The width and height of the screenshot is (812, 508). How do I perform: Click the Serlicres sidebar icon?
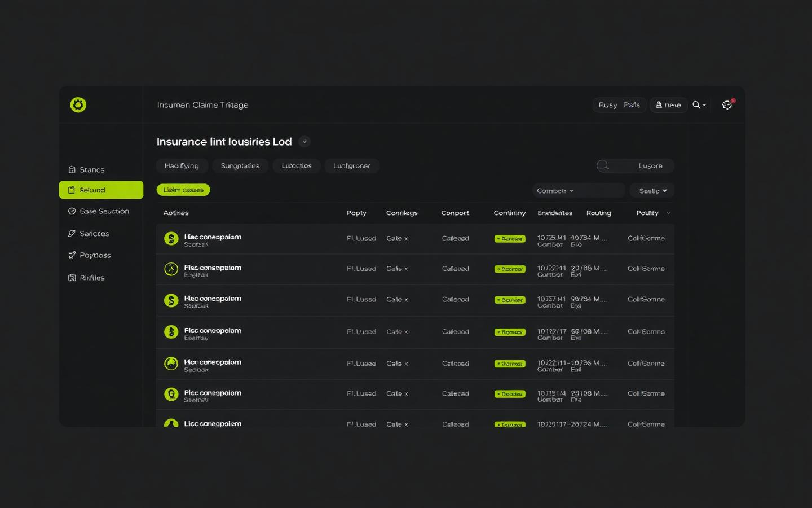[72, 233]
